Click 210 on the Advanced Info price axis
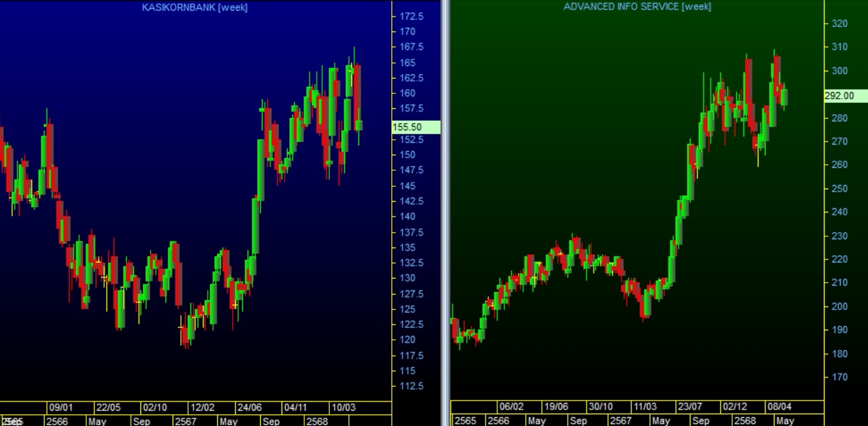 pos(839,283)
